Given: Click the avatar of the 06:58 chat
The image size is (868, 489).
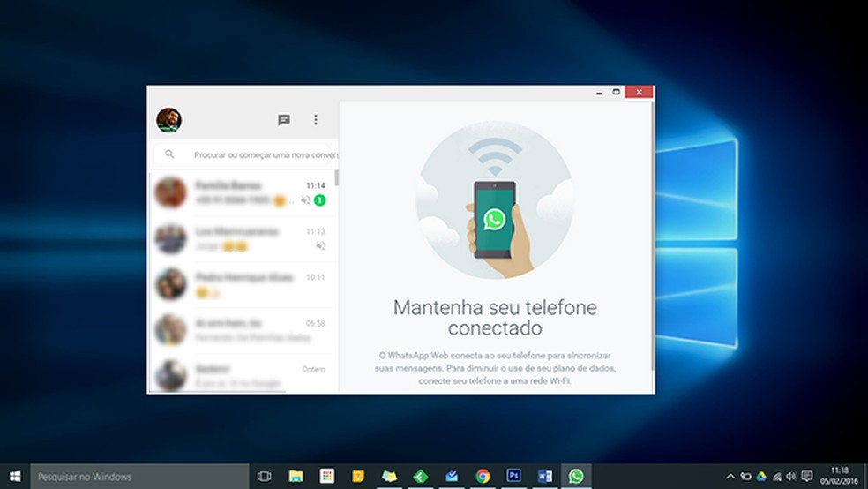Looking at the screenshot, I should click(x=170, y=330).
